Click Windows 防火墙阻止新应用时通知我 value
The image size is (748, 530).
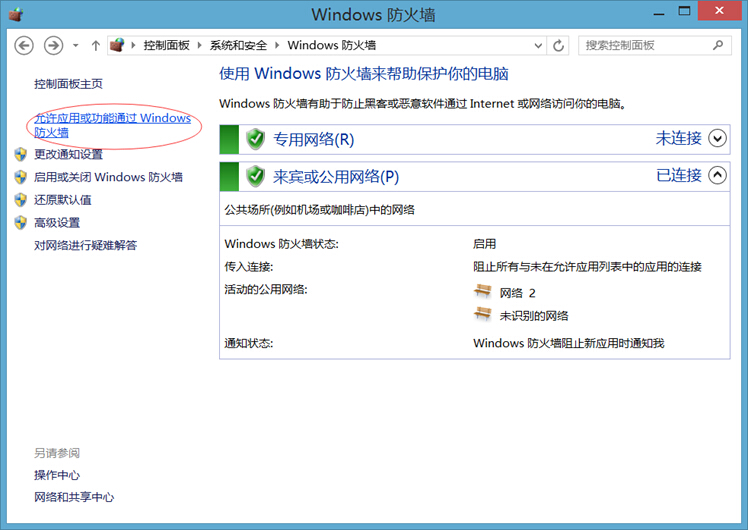pyautogui.click(x=569, y=343)
